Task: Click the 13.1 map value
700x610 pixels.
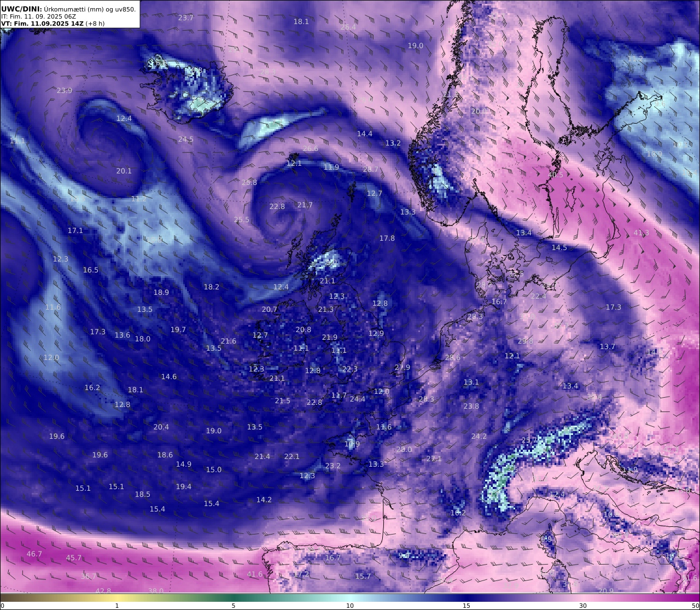Action: click(471, 382)
